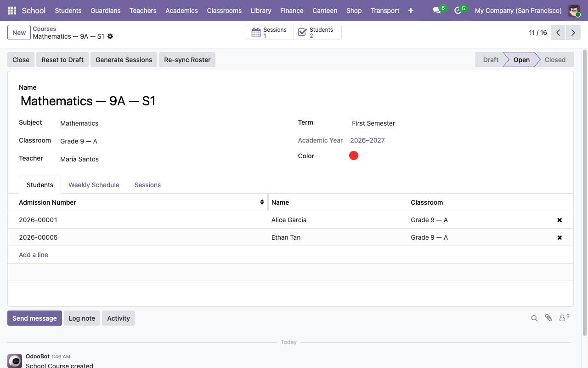Select the Students tab

click(x=40, y=185)
